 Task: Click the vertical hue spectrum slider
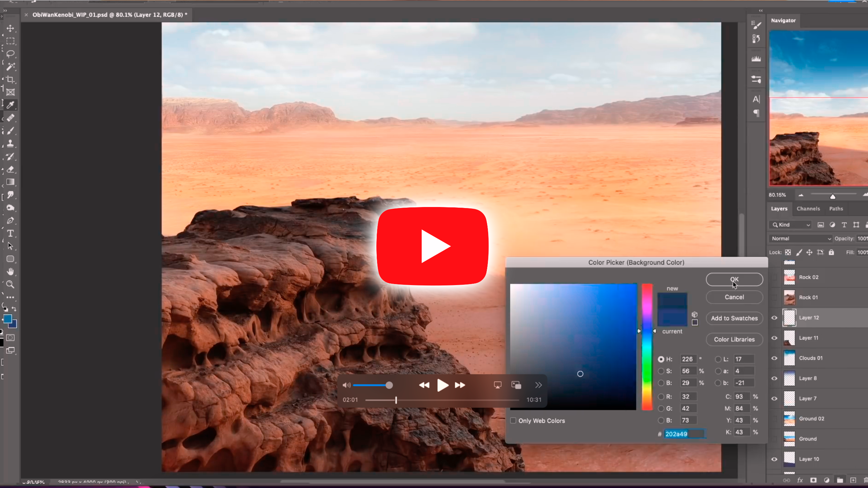(x=647, y=346)
